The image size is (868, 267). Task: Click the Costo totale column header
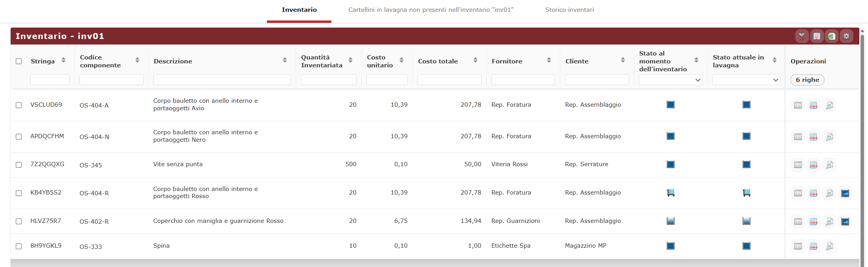click(438, 61)
